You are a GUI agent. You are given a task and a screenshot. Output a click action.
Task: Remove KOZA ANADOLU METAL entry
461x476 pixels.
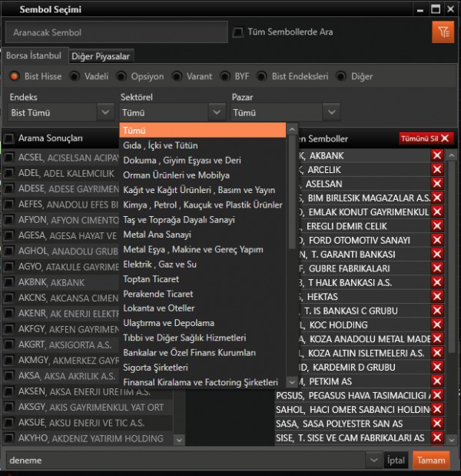[x=437, y=338]
